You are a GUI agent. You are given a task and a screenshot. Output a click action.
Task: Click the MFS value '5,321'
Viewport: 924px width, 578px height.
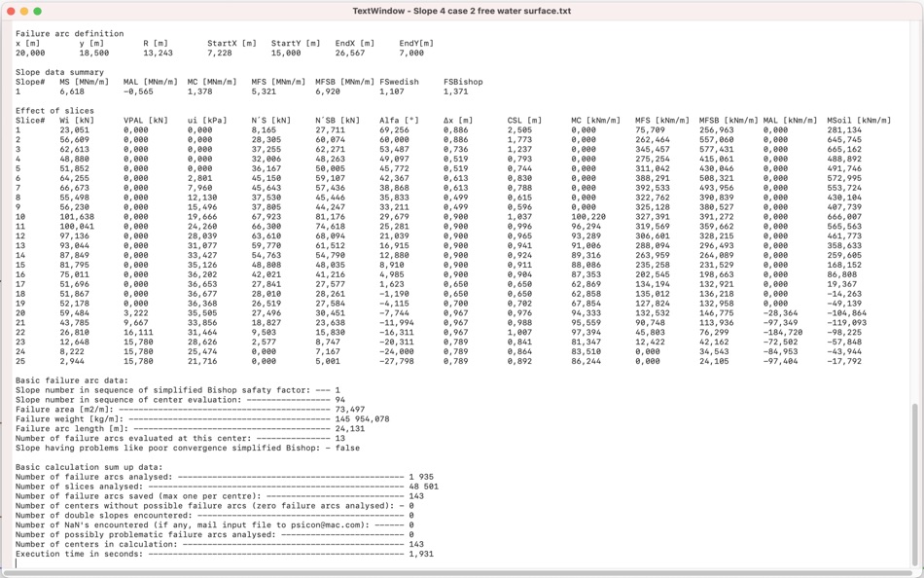point(264,91)
